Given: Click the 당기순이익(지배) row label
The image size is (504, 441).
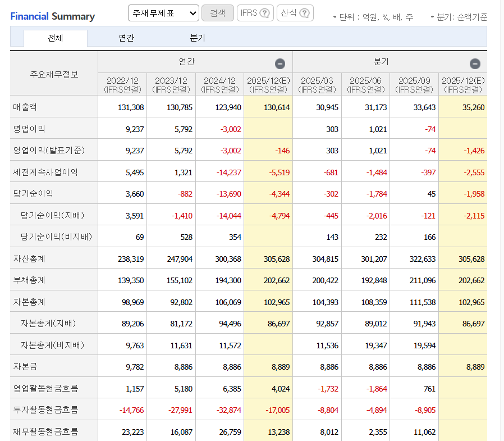Looking at the screenshot, I should [x=52, y=215].
